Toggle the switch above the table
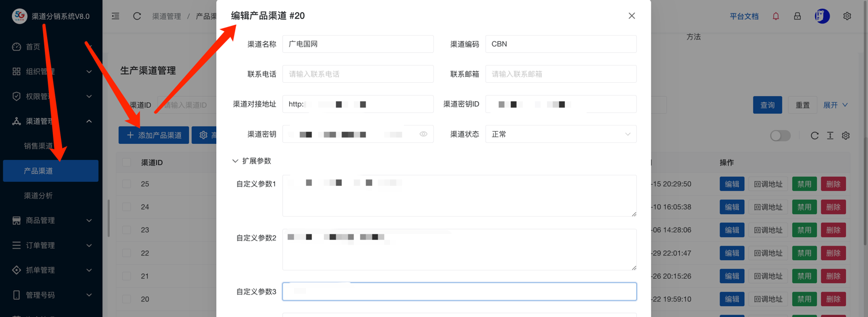This screenshot has width=868, height=317. point(780,136)
